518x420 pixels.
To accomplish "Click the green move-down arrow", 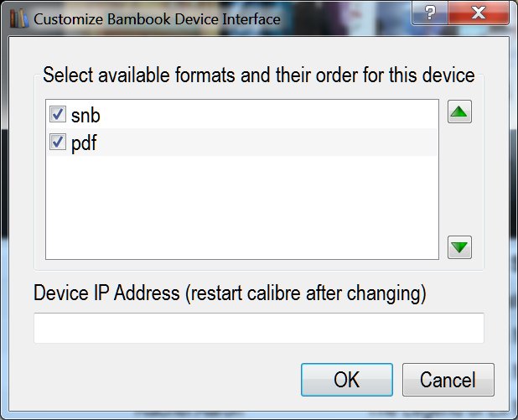I will (460, 247).
